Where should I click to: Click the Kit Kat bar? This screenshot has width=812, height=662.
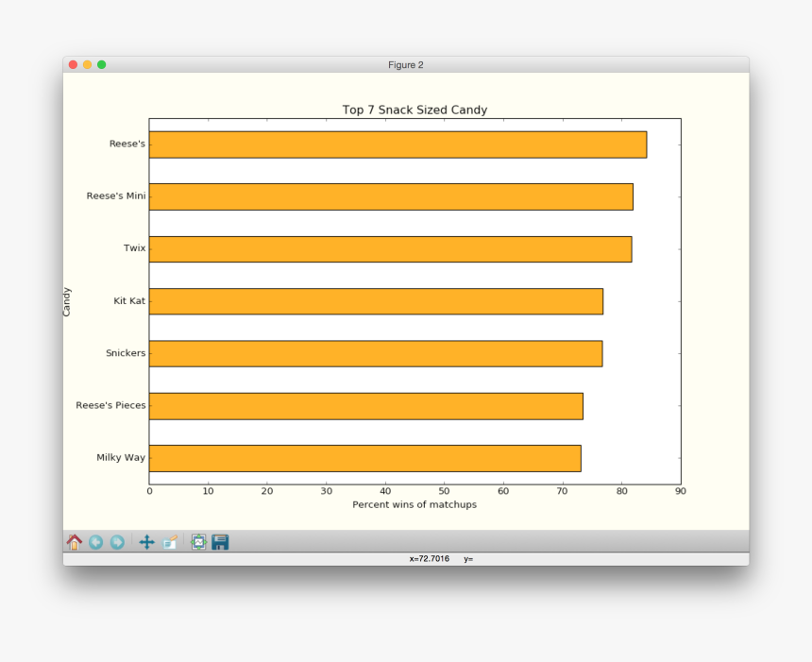(376, 301)
